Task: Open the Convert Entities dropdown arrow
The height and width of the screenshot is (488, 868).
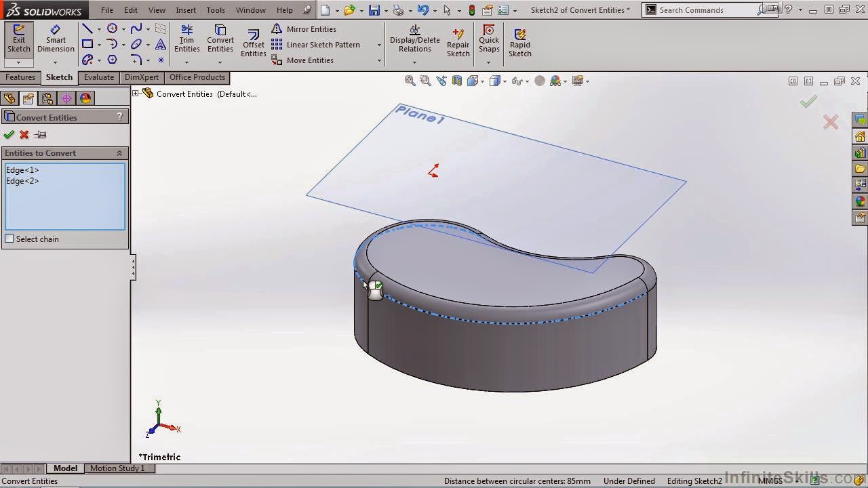Action: coord(220,62)
